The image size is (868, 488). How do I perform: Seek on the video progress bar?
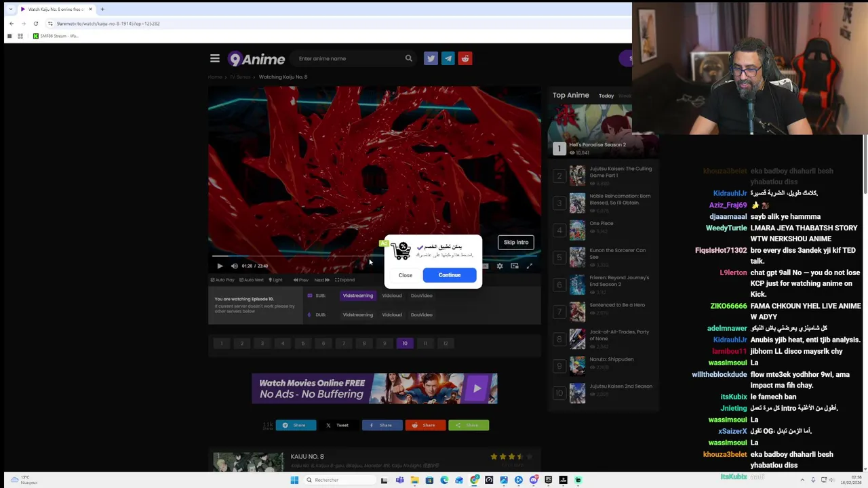pos(374,256)
